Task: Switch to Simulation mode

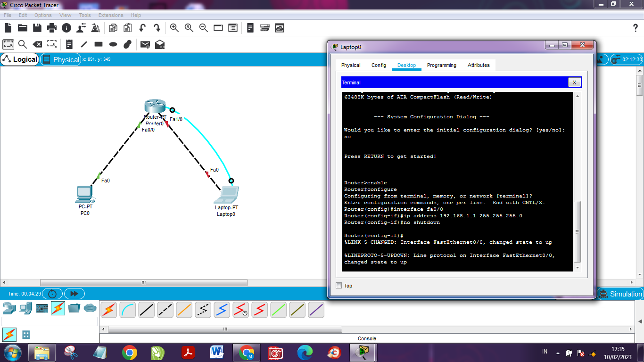Action: [620, 294]
